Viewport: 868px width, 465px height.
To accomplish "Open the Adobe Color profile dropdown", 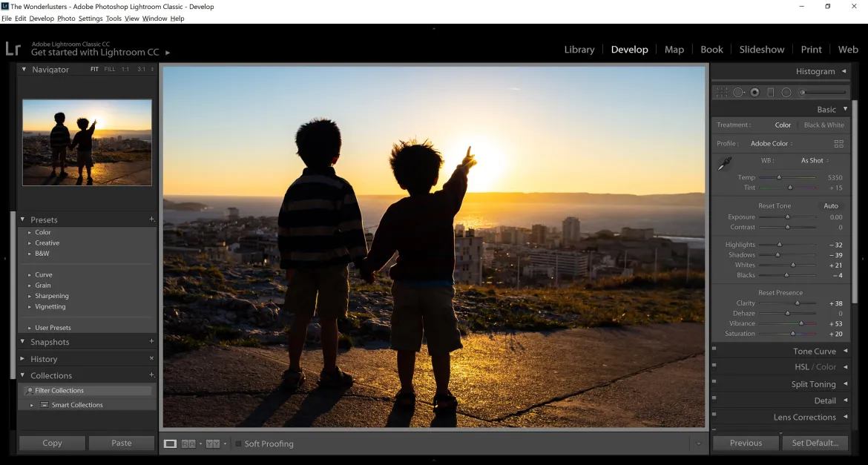I will click(770, 143).
